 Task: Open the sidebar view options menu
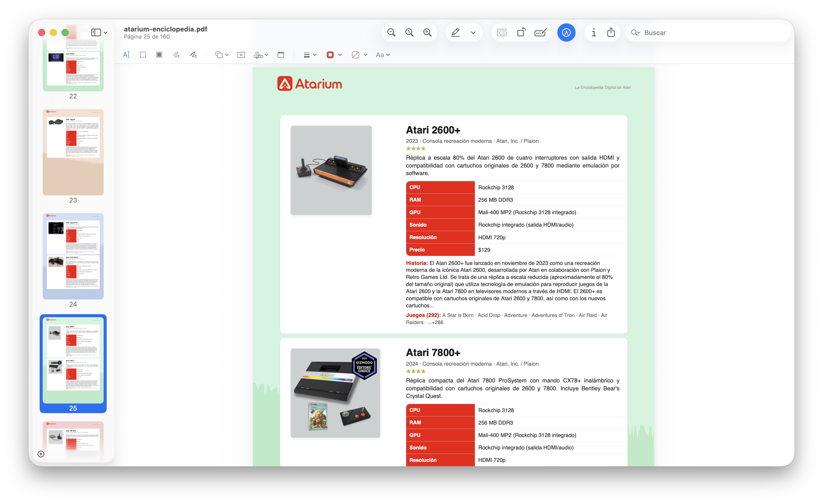[99, 32]
